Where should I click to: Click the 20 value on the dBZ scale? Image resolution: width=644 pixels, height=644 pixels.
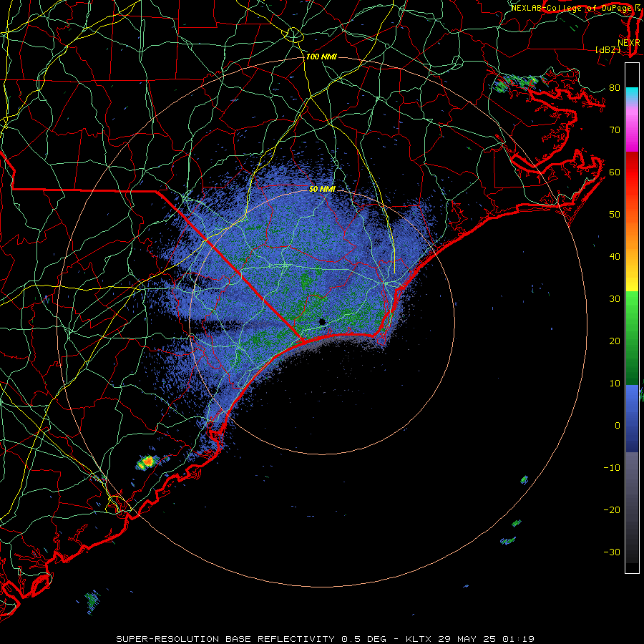coord(615,341)
